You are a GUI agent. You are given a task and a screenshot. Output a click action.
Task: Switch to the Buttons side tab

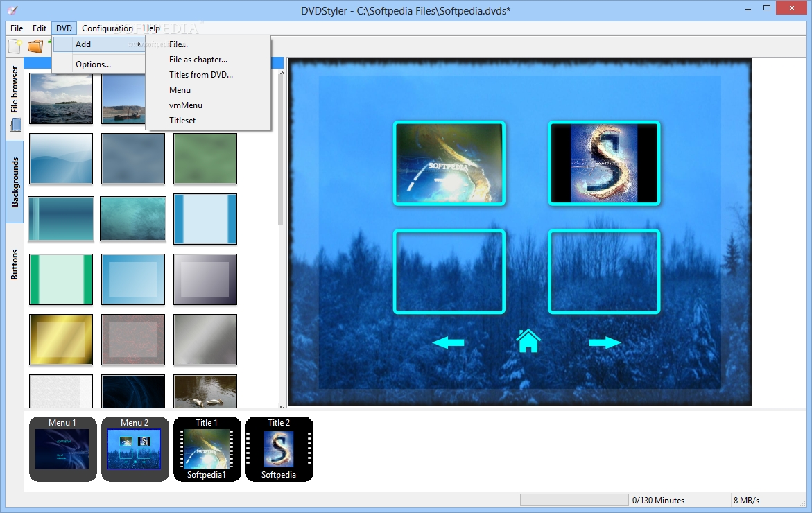click(15, 265)
